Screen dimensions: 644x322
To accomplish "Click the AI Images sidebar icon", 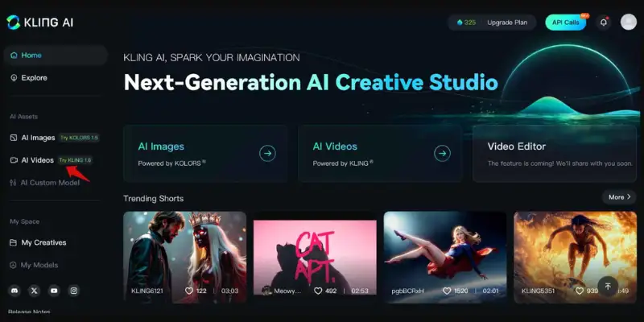I will [x=14, y=138].
